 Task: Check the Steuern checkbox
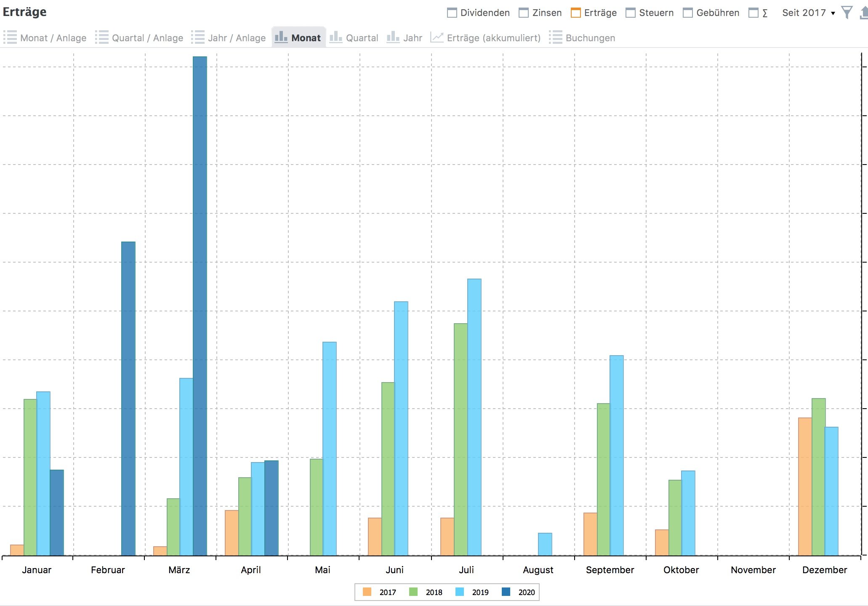coord(631,13)
